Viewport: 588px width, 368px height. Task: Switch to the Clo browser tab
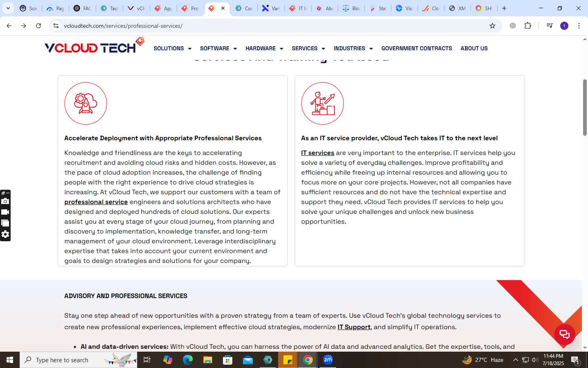(431, 8)
